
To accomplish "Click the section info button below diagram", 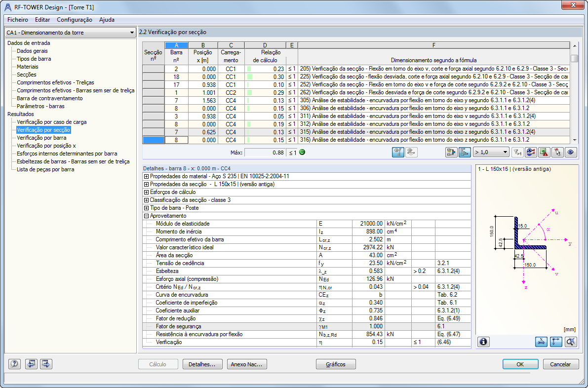I will pyautogui.click(x=483, y=342).
